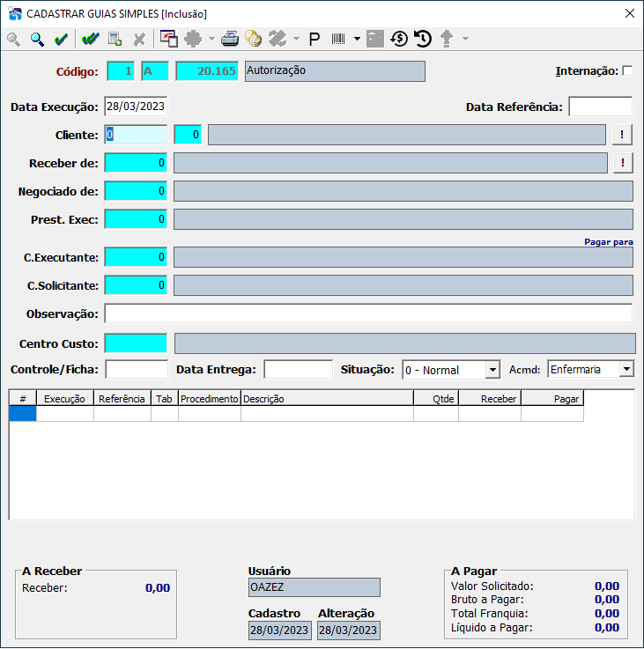
Task: Click the C.Executante code field
Action: pos(136,257)
